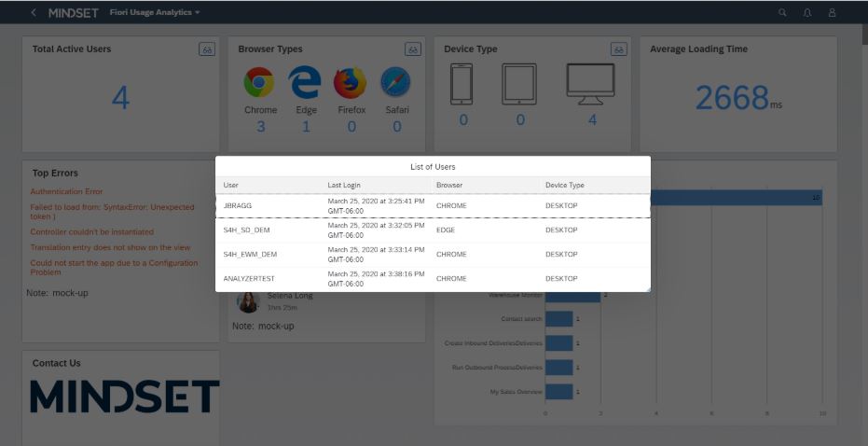868x446 pixels.
Task: Click the My Sales Overview chart bar
Action: [x=559, y=392]
